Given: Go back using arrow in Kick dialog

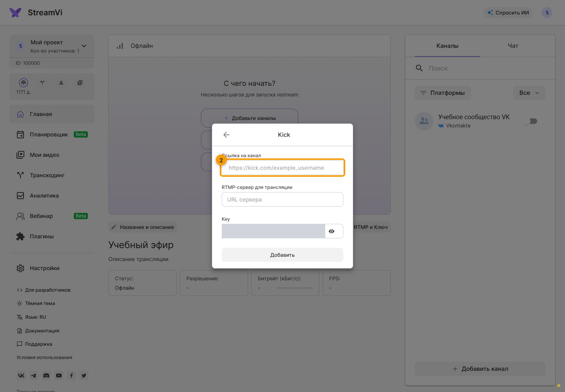Looking at the screenshot, I should coord(226,135).
